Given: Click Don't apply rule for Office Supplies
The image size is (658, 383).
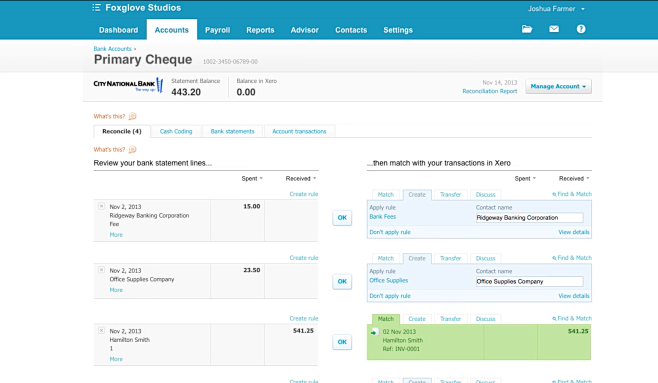Looking at the screenshot, I should coord(390,296).
